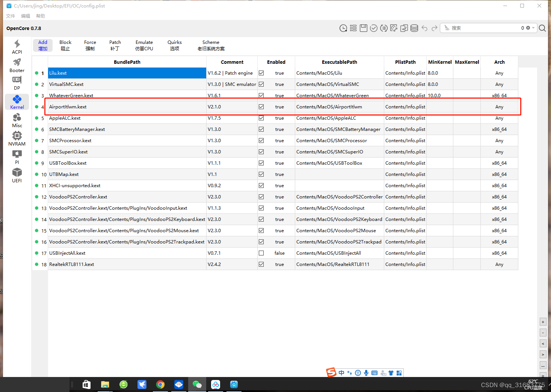The height and width of the screenshot is (392, 551).
Task: Click the < move button
Action: click(543, 343)
